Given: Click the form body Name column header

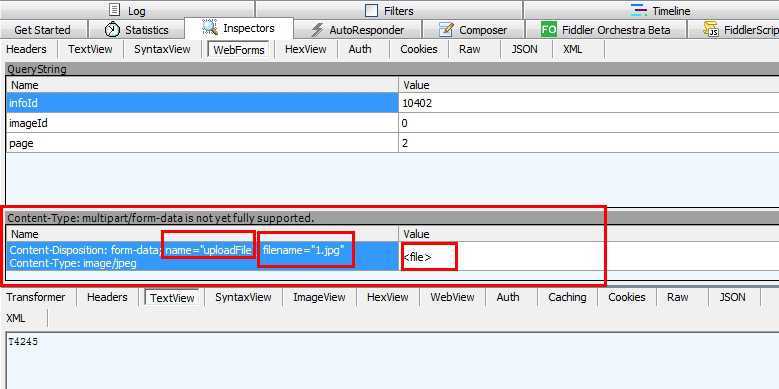Looking at the screenshot, I should (203, 233).
